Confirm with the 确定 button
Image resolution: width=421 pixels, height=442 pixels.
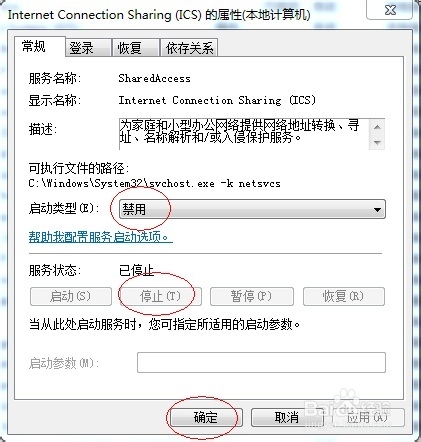[x=206, y=417]
